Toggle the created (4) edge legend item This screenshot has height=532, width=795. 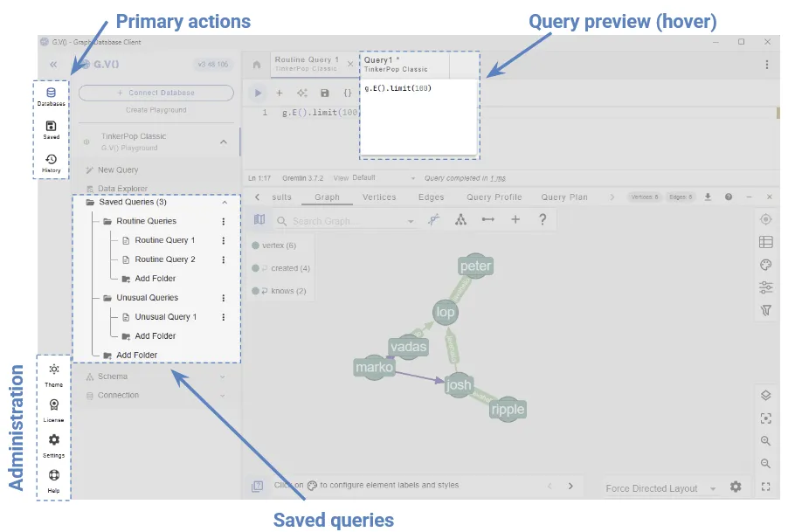pyautogui.click(x=281, y=268)
